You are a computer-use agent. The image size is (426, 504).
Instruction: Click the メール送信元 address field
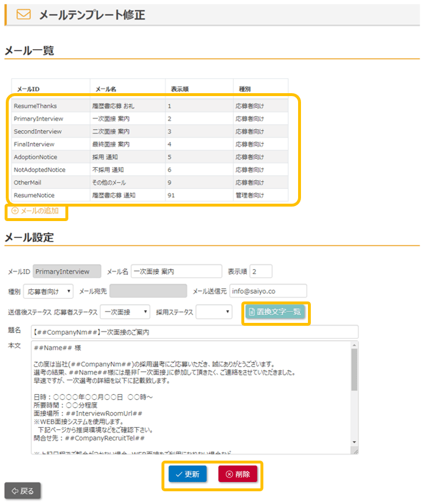[x=268, y=290]
